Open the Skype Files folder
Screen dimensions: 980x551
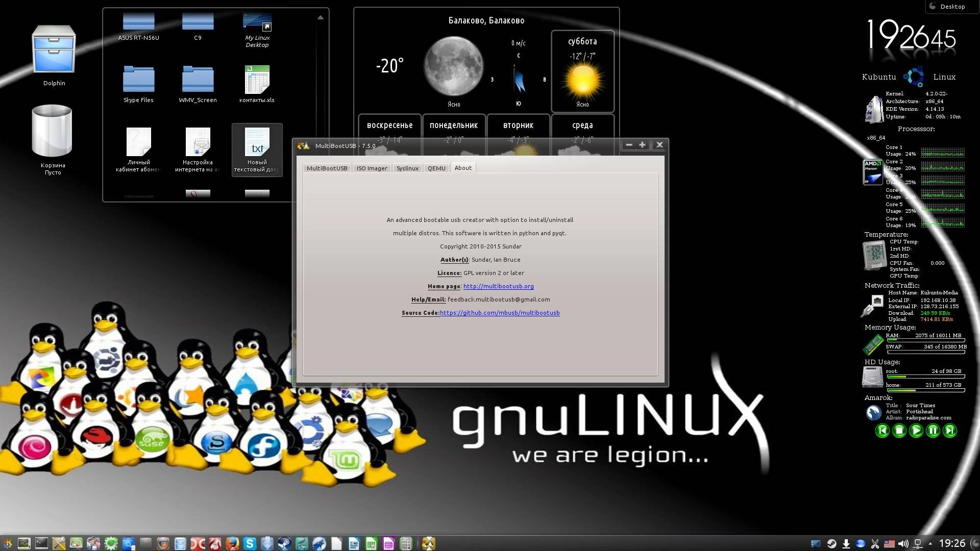(138, 84)
